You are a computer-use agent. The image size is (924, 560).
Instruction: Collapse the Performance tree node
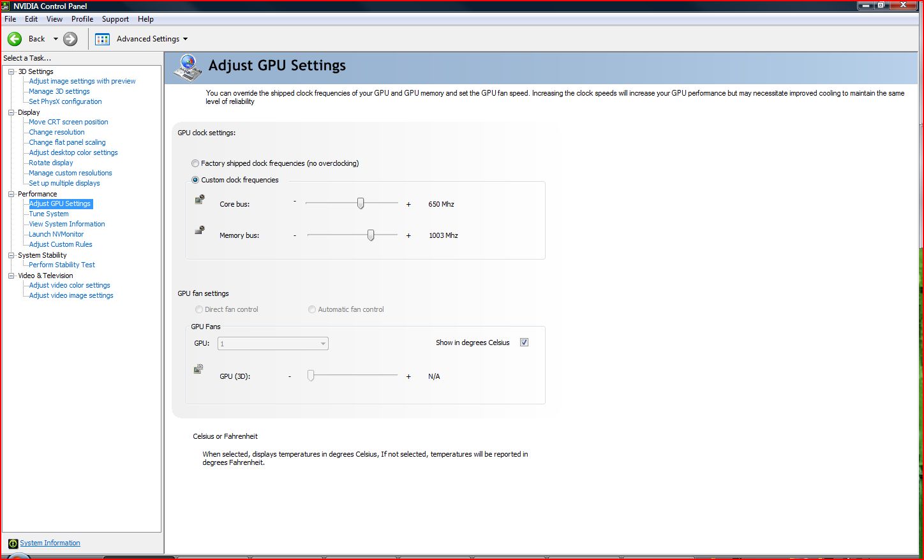tap(11, 194)
